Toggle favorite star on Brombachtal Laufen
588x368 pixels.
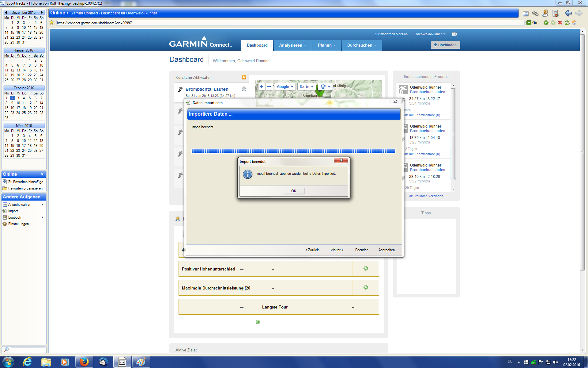[x=244, y=89]
